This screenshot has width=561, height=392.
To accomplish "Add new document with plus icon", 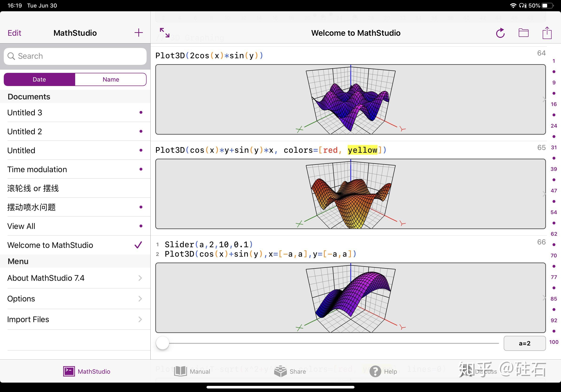I will (x=139, y=33).
